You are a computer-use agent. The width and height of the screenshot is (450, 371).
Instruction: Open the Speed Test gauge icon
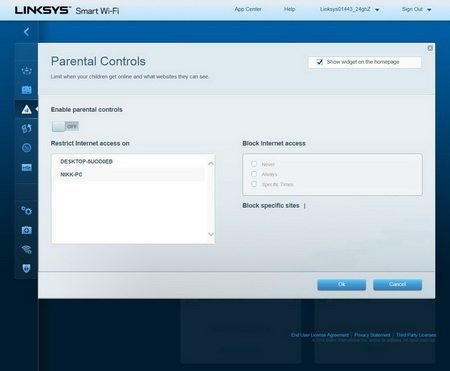(x=27, y=148)
